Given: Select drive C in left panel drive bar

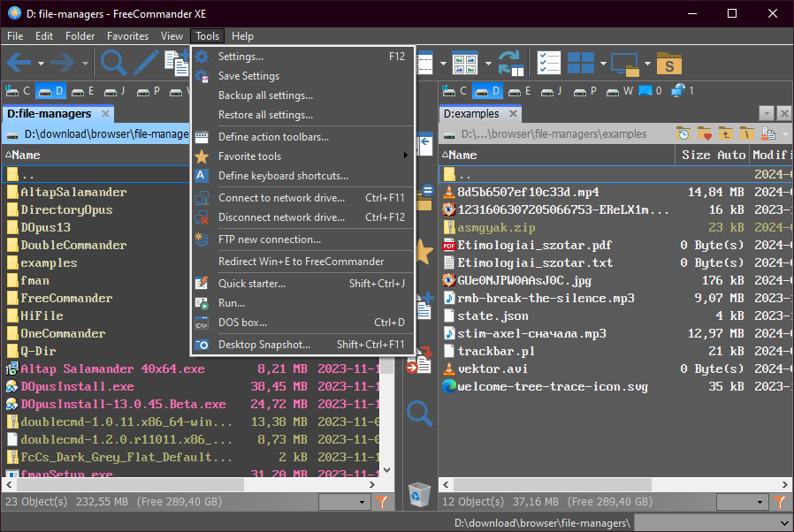Looking at the screenshot, I should [18, 91].
